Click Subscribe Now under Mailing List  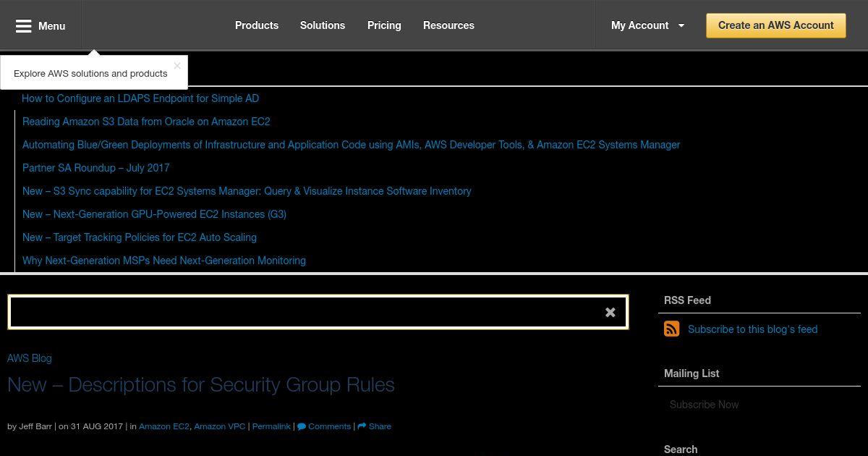pos(704,405)
